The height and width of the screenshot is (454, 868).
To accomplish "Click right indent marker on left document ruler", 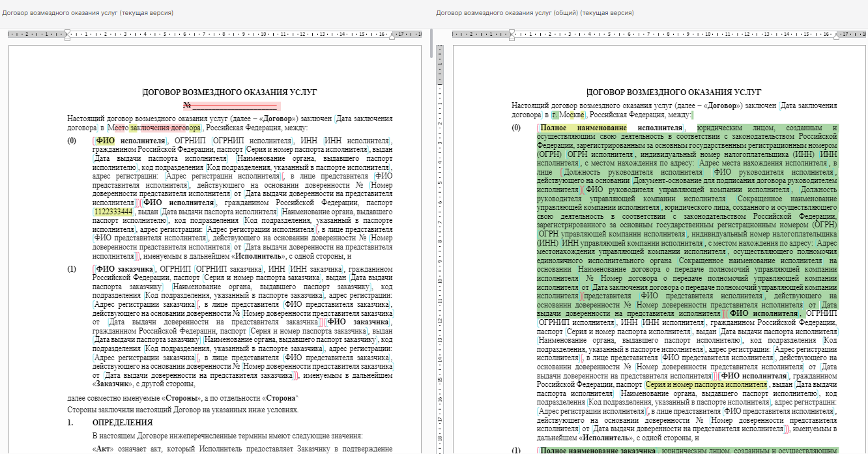I will [392, 37].
